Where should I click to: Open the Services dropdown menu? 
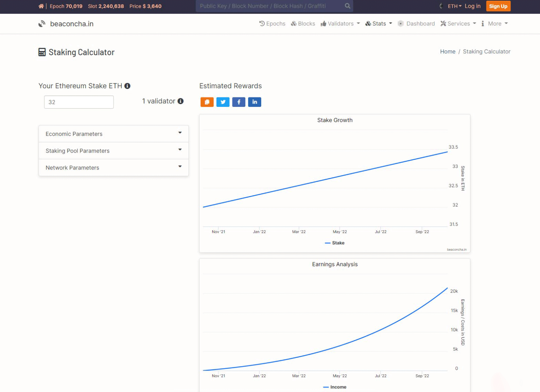(x=458, y=24)
